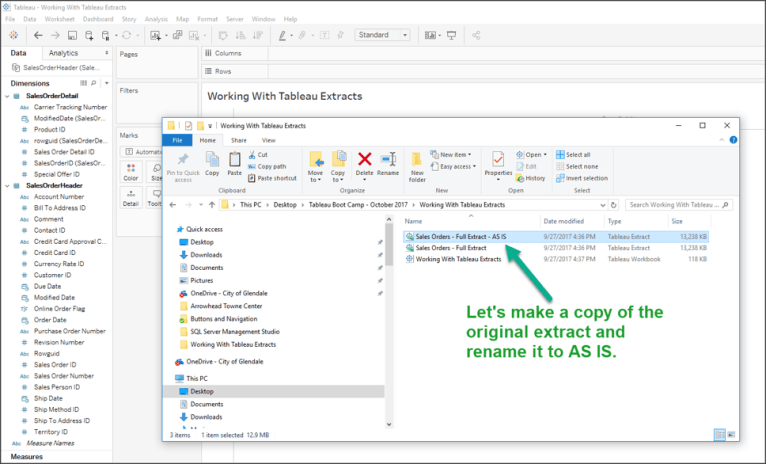
Task: Open the Standard fit dropdown in Tableau
Action: (x=382, y=35)
